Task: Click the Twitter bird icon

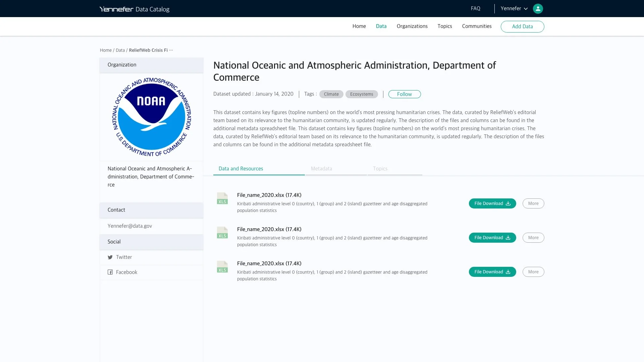Action: [x=110, y=257]
